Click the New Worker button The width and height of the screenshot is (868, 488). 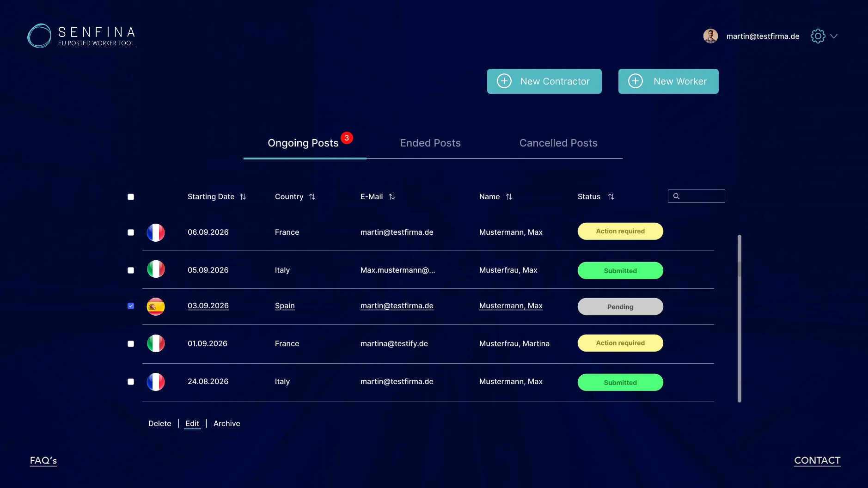(x=668, y=81)
